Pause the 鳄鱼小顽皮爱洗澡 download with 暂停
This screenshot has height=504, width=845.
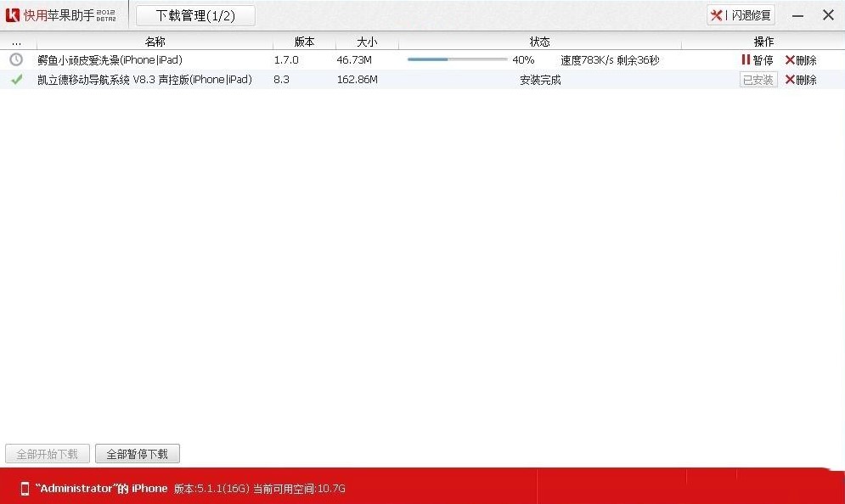[758, 59]
